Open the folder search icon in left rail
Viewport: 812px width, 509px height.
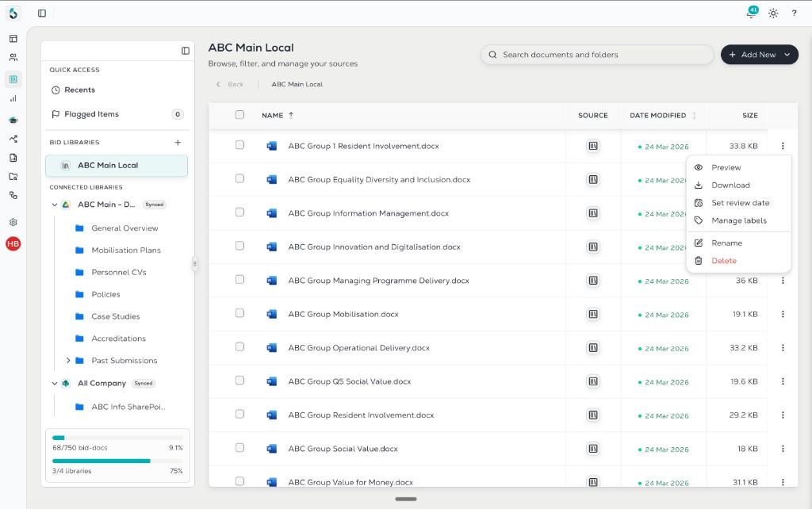tap(13, 177)
